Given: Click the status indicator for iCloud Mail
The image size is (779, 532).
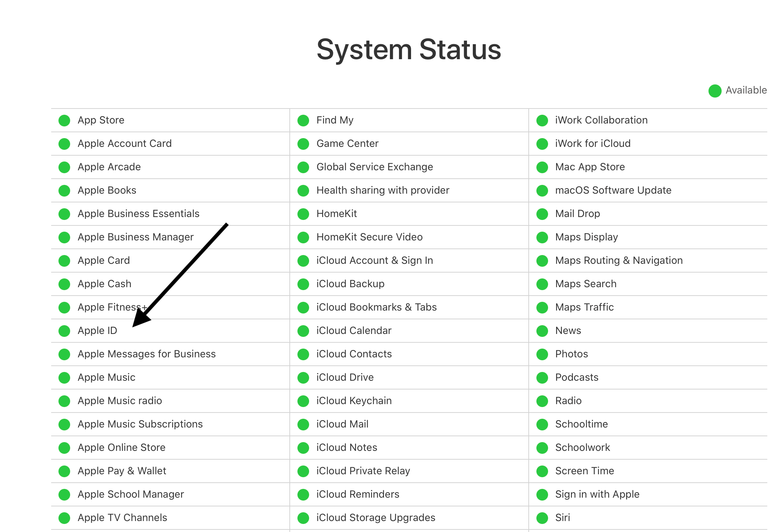Looking at the screenshot, I should pos(303,425).
